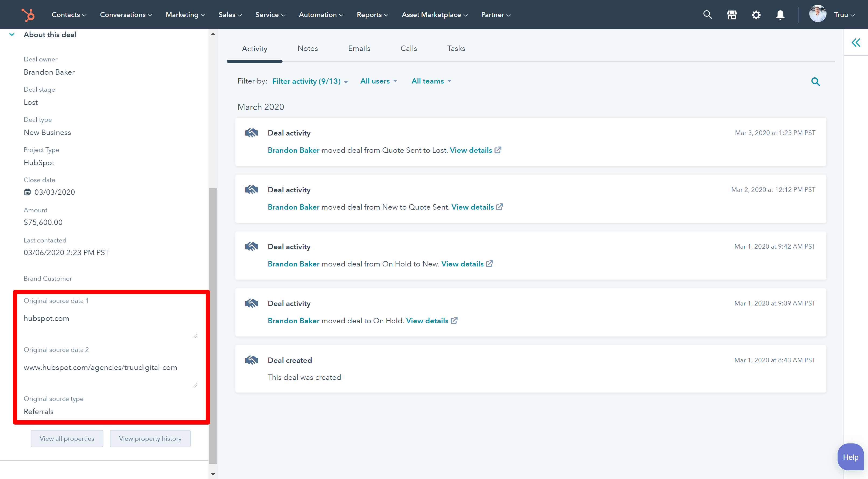Click the calendar icon beside Close date
This screenshot has height=479, width=868.
tap(27, 192)
